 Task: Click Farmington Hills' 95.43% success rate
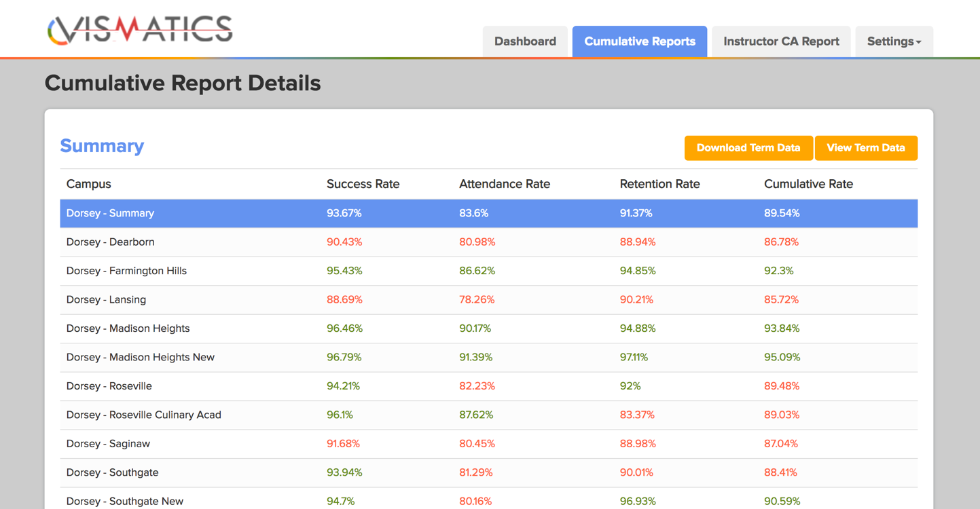point(344,271)
